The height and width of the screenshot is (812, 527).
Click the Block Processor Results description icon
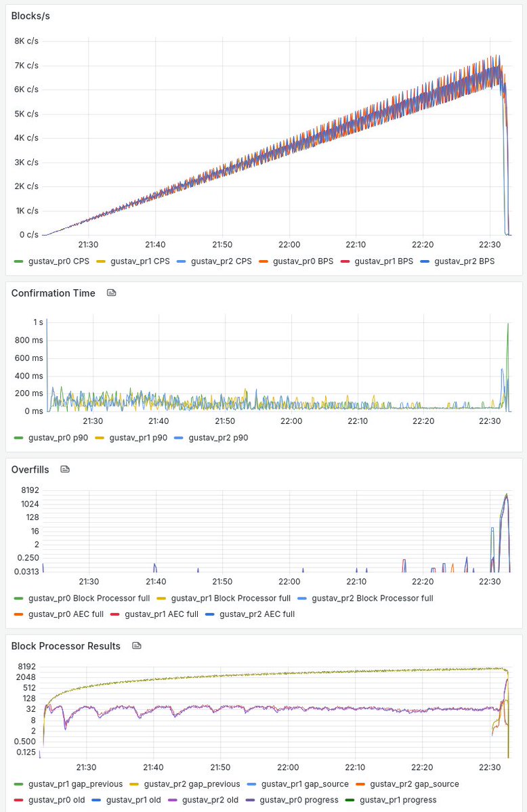coord(137,646)
